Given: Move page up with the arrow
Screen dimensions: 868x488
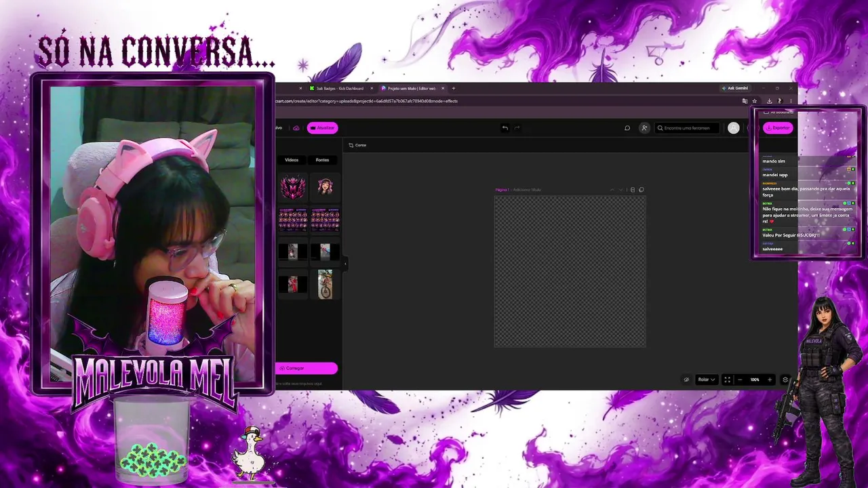Looking at the screenshot, I should click(612, 190).
